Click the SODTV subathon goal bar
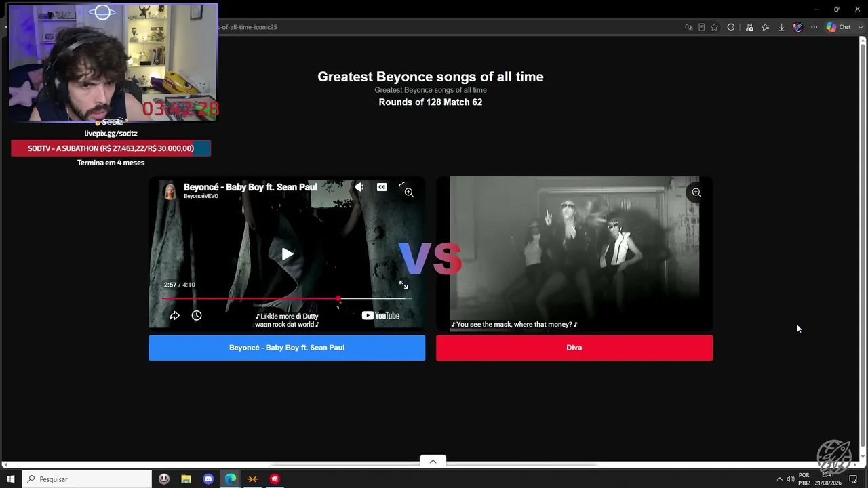 pyautogui.click(x=111, y=148)
